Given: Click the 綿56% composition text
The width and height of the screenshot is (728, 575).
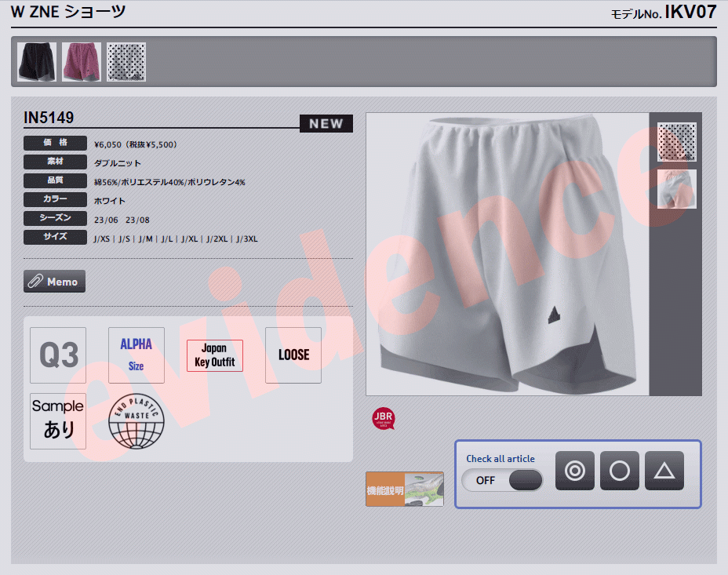Looking at the screenshot, I should click(169, 182).
